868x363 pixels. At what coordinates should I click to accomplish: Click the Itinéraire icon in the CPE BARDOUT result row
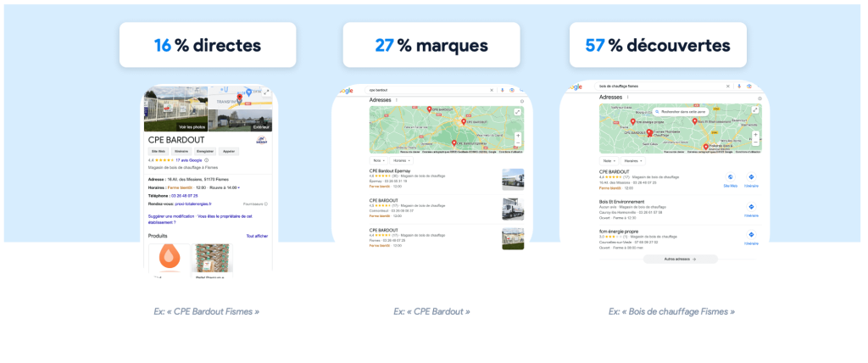pos(751,177)
